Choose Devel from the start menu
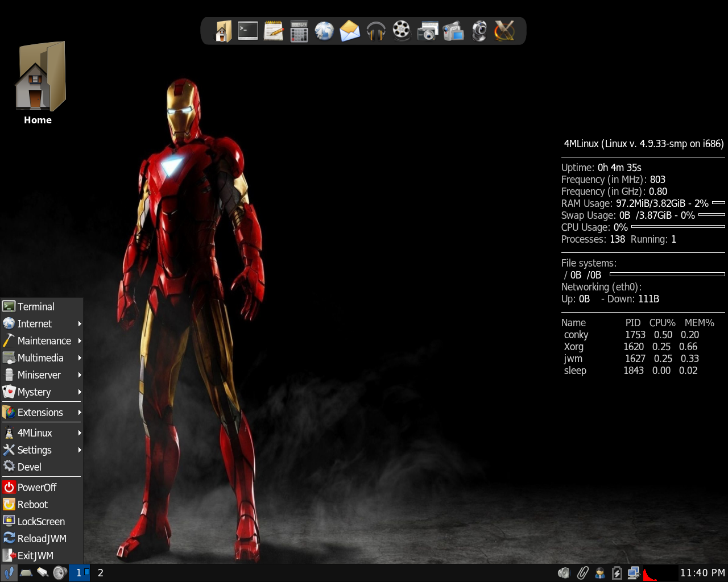 pos(42,467)
